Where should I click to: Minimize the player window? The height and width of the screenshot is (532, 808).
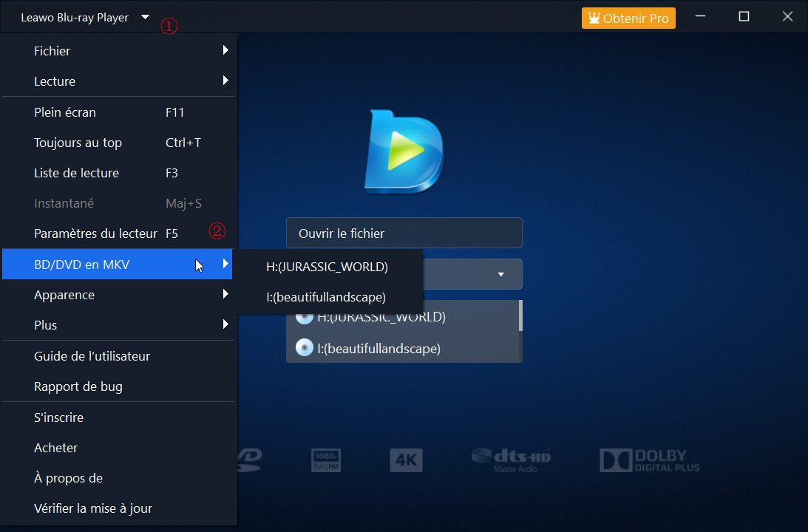(x=700, y=16)
